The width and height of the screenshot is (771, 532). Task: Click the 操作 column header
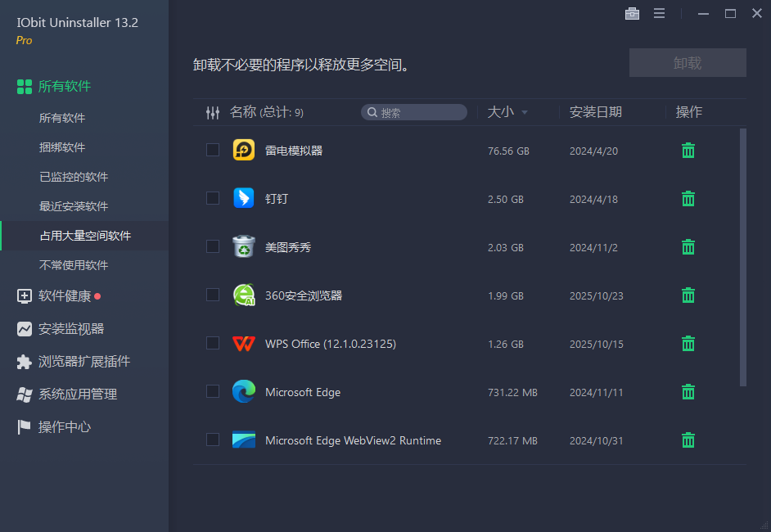pos(688,112)
